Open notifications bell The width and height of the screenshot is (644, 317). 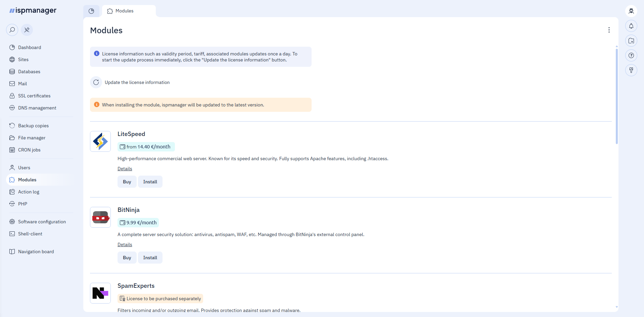point(631,26)
